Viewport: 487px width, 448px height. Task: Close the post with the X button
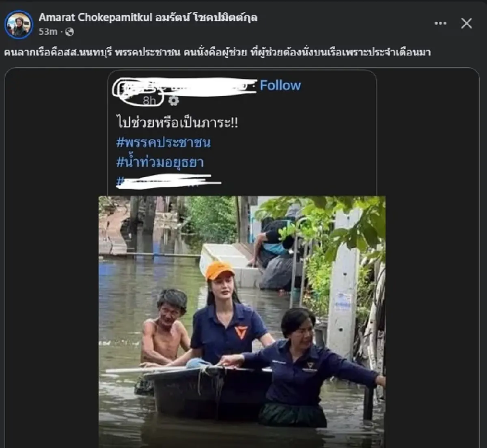pyautogui.click(x=466, y=24)
